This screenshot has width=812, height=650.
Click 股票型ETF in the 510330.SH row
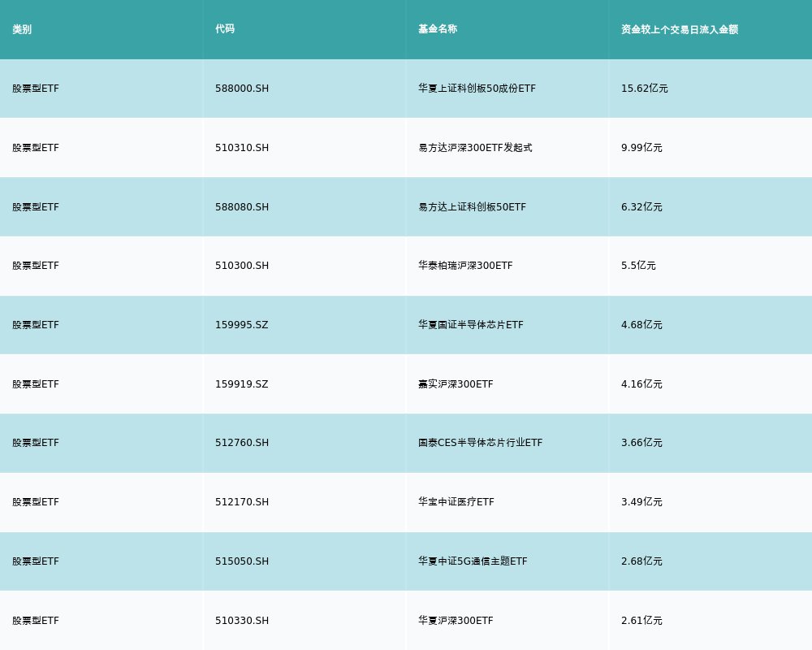[36, 621]
